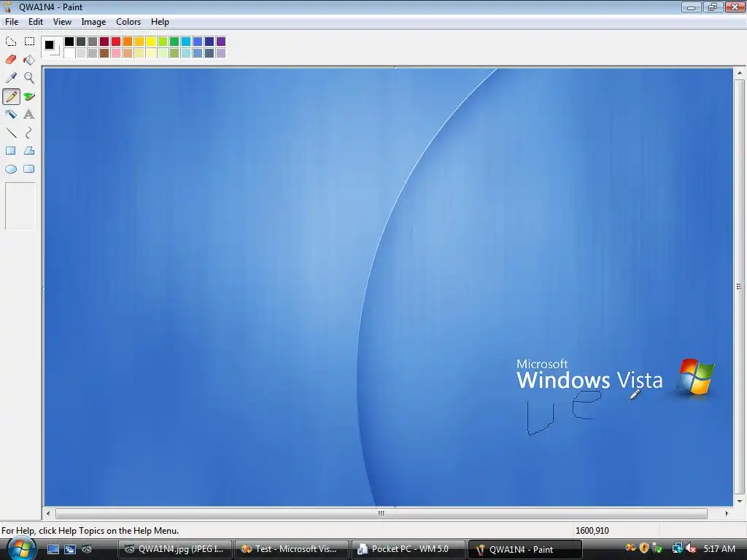Viewport: 747px width, 560px height.
Task: Pick the black color swatch in the palette
Action: click(x=69, y=42)
